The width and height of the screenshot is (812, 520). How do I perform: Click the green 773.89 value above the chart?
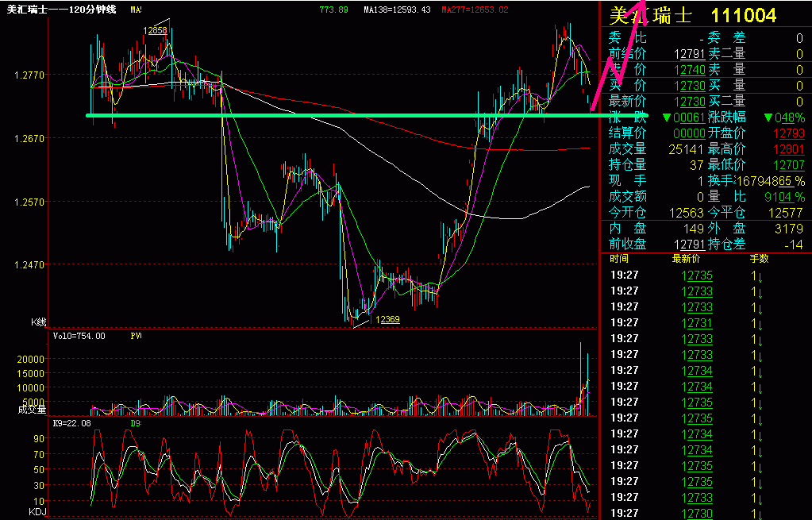click(x=333, y=10)
